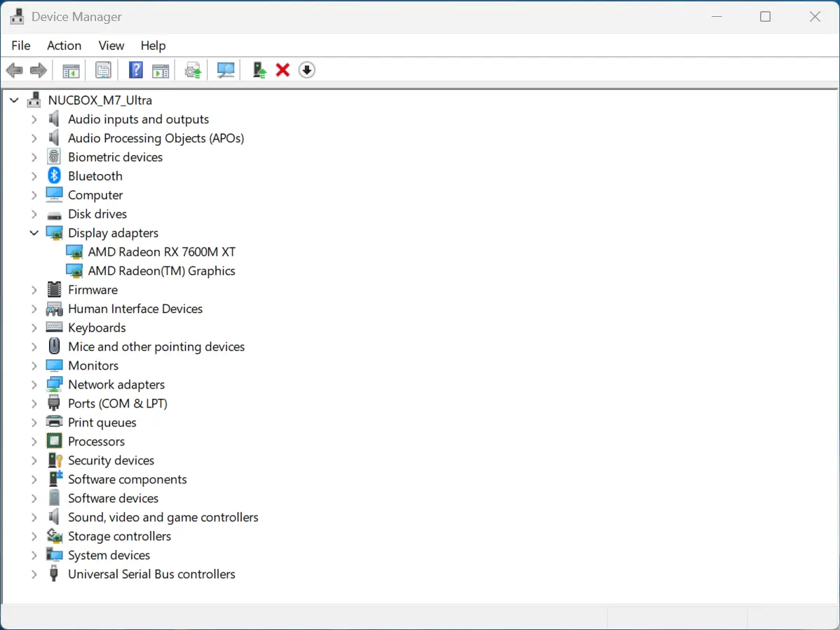Click the Bluetooth category icon
The height and width of the screenshot is (630, 840).
click(54, 176)
